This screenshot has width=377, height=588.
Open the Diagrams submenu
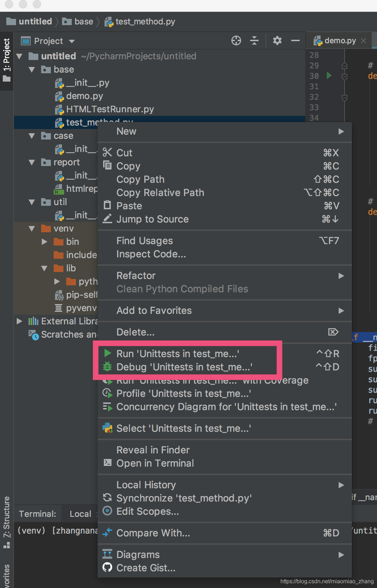(x=225, y=555)
